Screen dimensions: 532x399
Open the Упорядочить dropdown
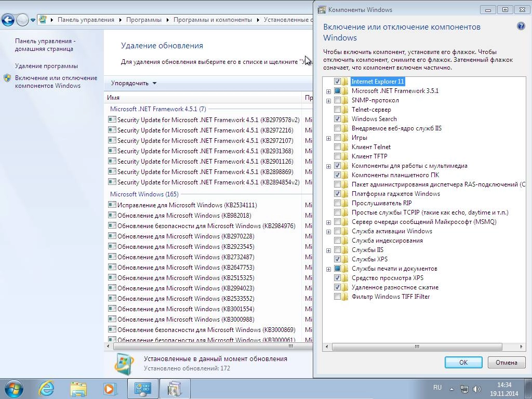coord(134,83)
